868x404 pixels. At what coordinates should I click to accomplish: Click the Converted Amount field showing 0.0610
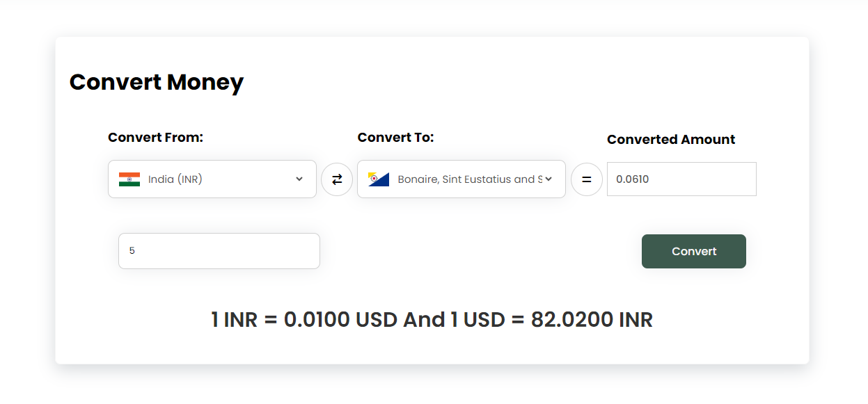coord(681,179)
